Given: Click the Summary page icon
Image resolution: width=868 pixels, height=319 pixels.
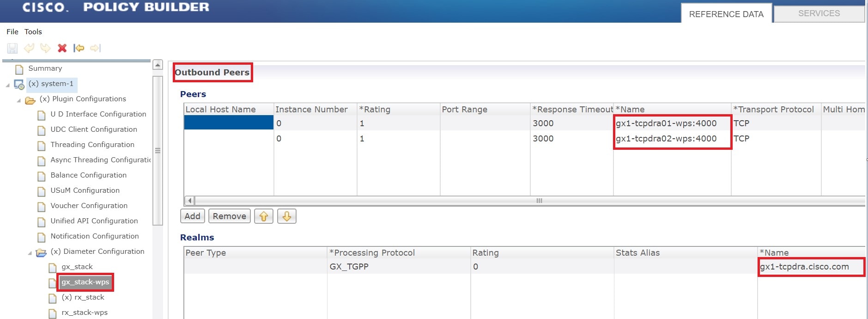Looking at the screenshot, I should tap(19, 69).
